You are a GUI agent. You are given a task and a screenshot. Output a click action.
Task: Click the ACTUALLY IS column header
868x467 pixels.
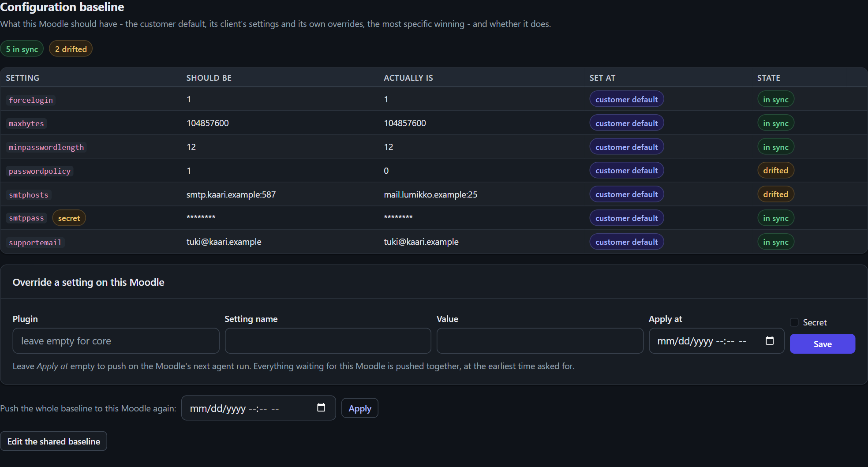pyautogui.click(x=408, y=78)
